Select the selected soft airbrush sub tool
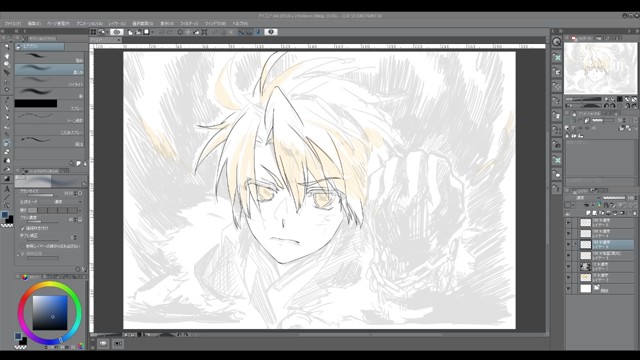 click(x=49, y=69)
